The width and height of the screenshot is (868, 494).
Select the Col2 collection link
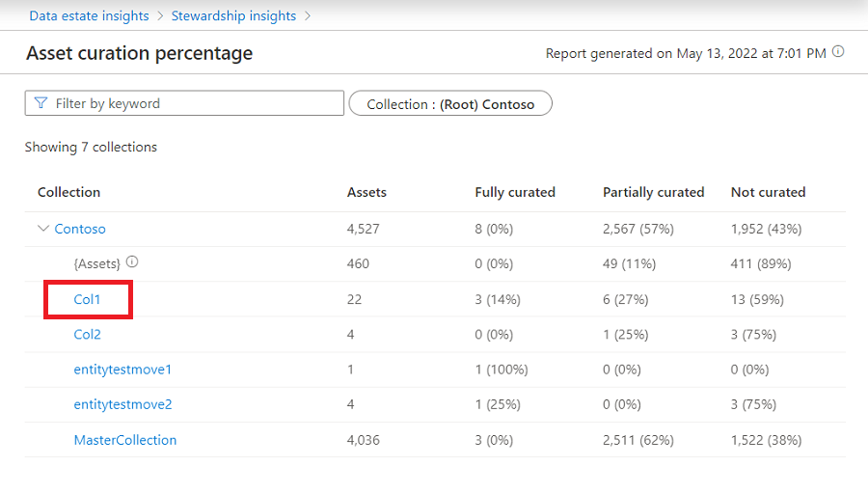(x=87, y=335)
